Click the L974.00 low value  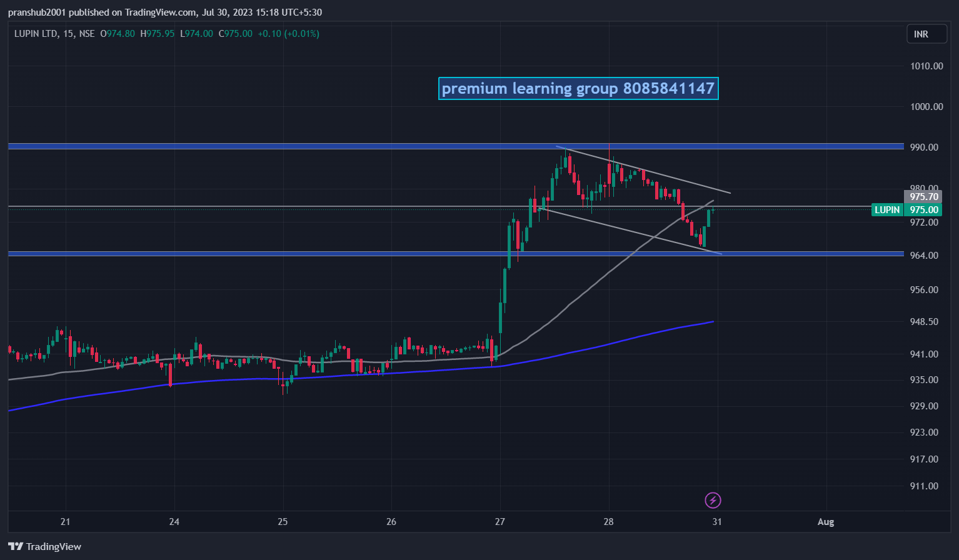coord(196,34)
